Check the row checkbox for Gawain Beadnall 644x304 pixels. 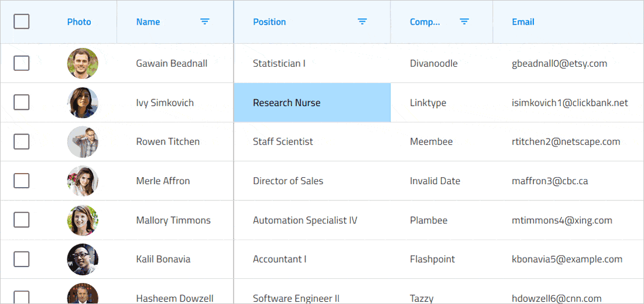click(x=22, y=63)
